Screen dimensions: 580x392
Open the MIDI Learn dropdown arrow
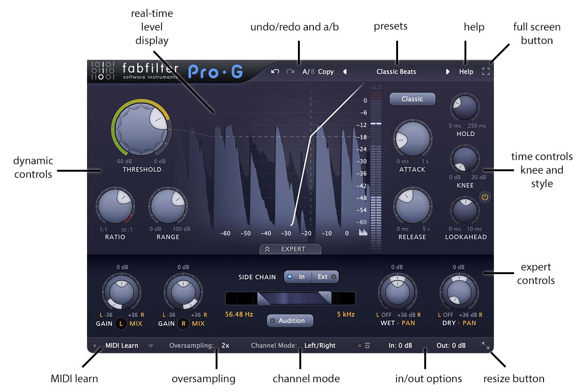click(151, 346)
